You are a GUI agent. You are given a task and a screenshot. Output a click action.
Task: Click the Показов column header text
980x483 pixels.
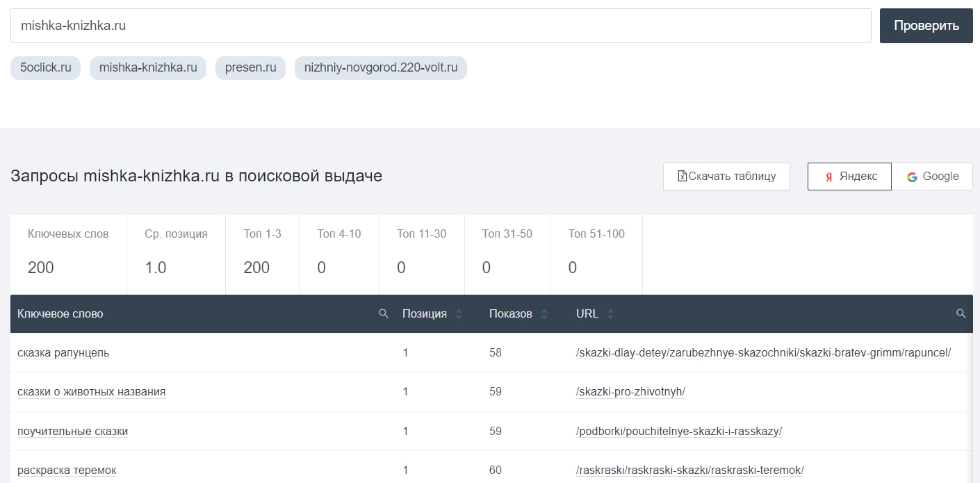(511, 314)
